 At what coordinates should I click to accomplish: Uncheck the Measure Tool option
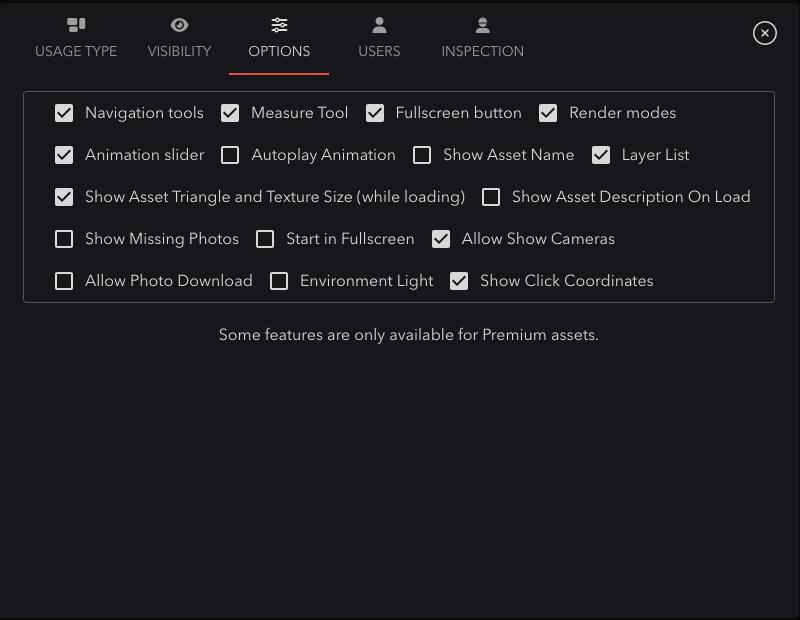(230, 113)
